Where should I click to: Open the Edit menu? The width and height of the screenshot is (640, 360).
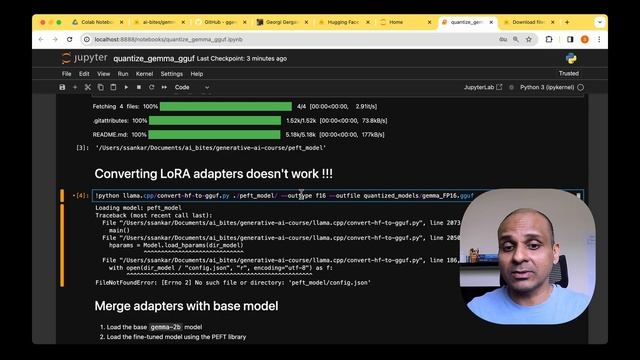pos(84,74)
